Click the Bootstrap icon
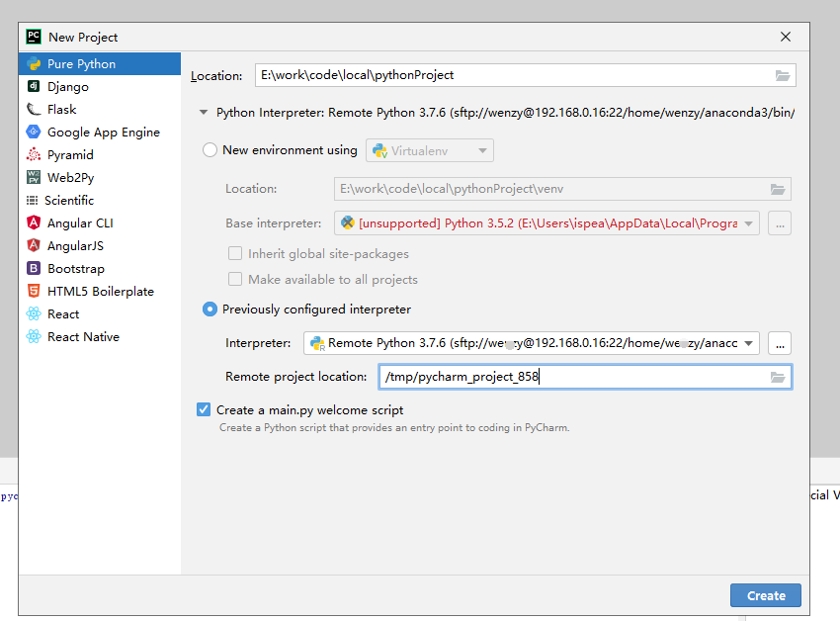This screenshot has width=840, height=621. click(x=34, y=268)
